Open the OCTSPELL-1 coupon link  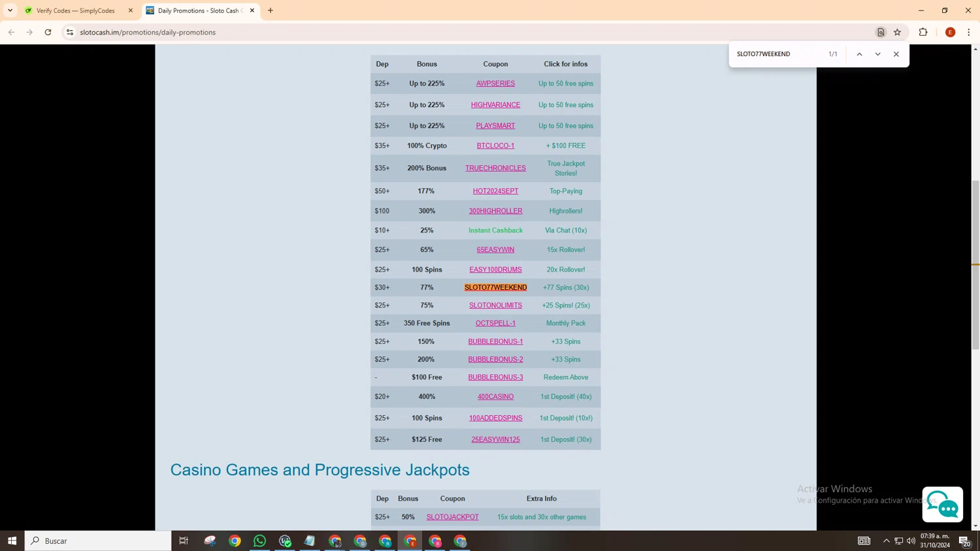(495, 323)
